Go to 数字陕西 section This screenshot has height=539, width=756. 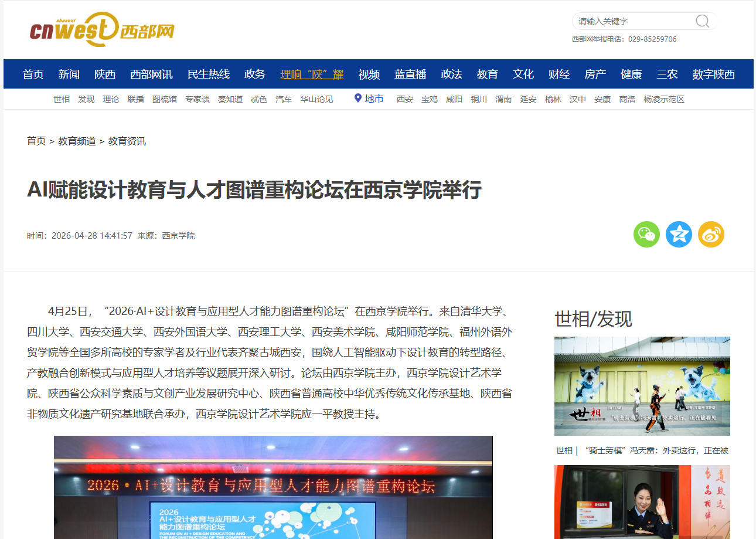713,74
